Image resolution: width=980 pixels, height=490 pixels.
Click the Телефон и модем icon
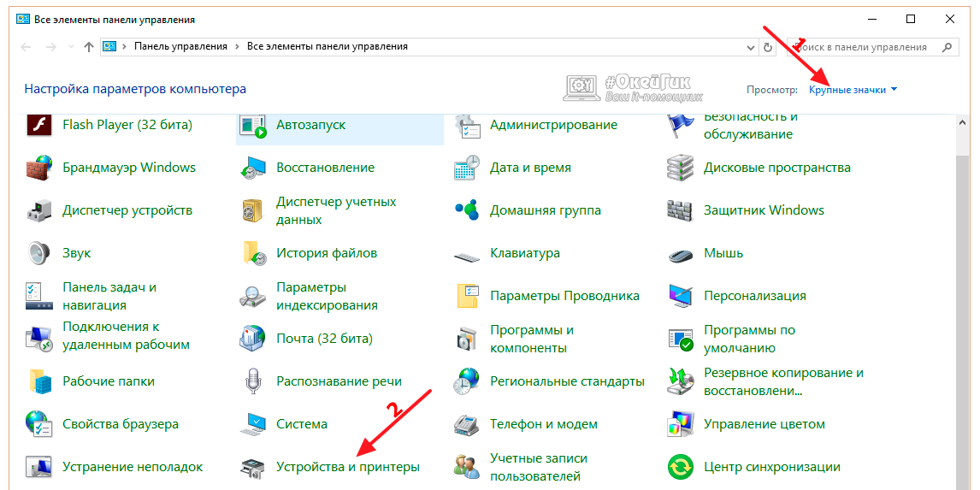coord(467,424)
